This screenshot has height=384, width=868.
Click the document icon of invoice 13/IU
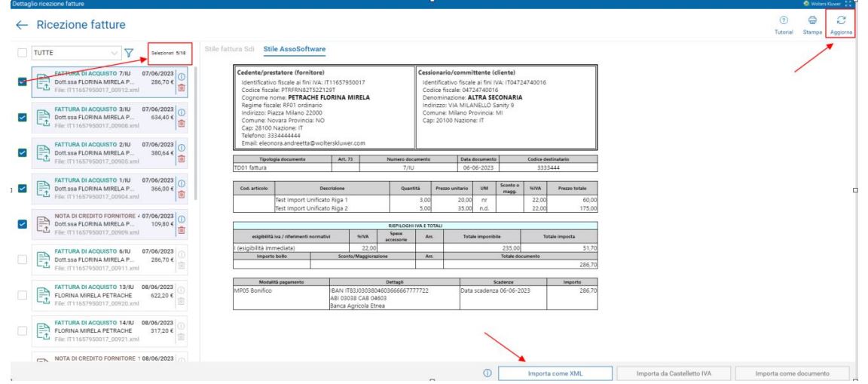click(x=44, y=296)
